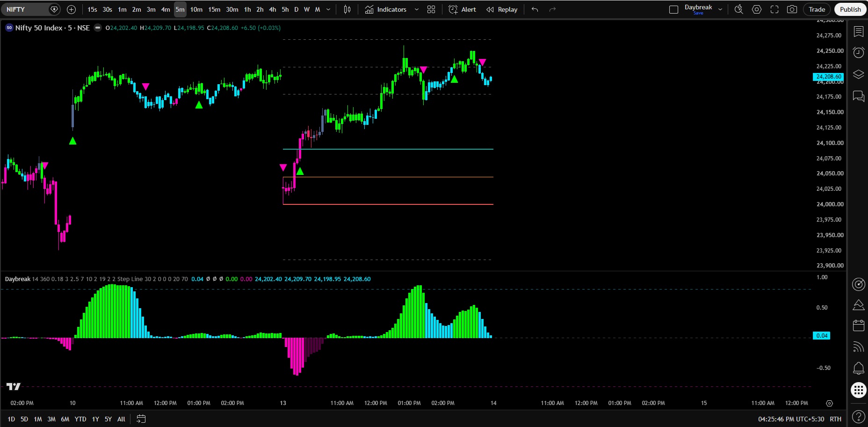The height and width of the screenshot is (427, 868).
Task: Open the alerts clock panel icon
Action: (x=859, y=52)
